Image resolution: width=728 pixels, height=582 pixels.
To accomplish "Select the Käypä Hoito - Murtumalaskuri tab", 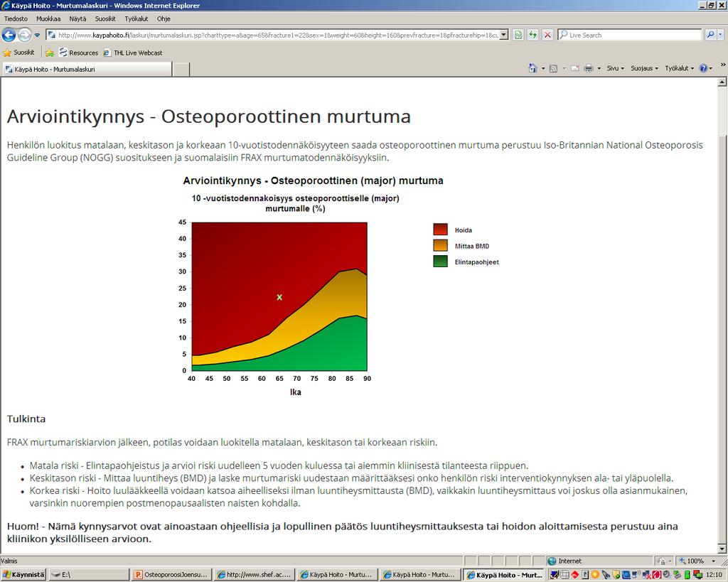I will [x=87, y=69].
